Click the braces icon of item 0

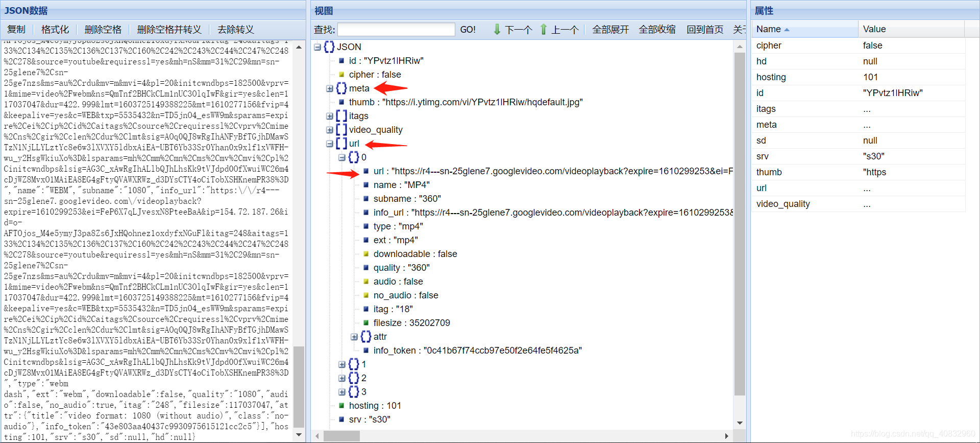point(354,157)
